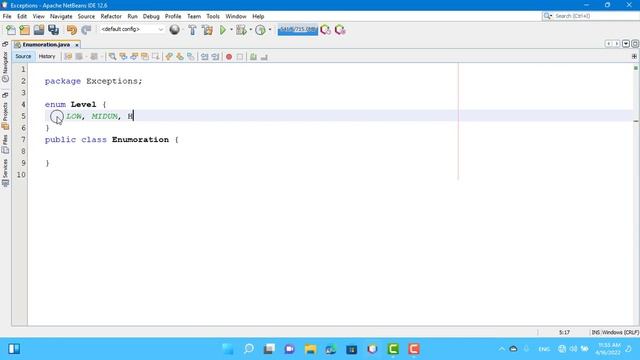
Task: Open the Window menu
Action: tap(236, 16)
